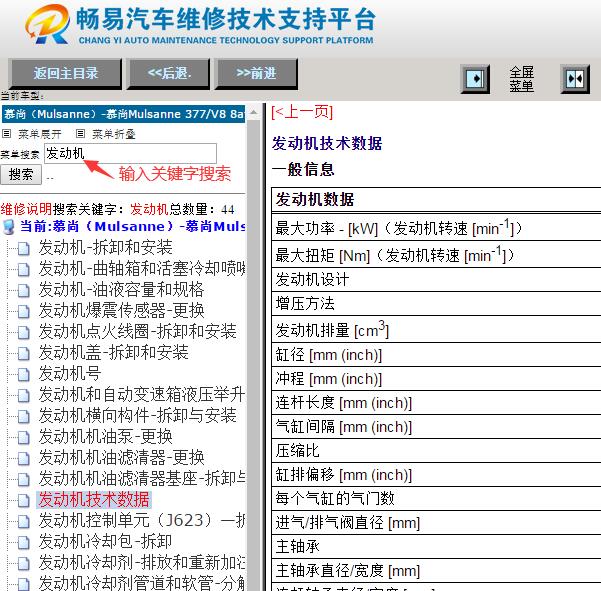The height and width of the screenshot is (591, 601).
Task: Click document icon beside 发动机爆震传感器-更换
Action: pyautogui.click(x=24, y=312)
